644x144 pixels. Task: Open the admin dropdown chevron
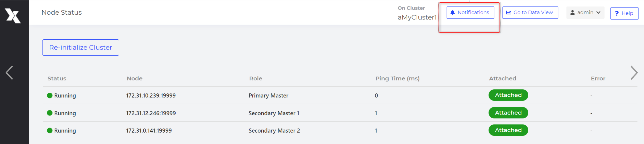coord(598,13)
